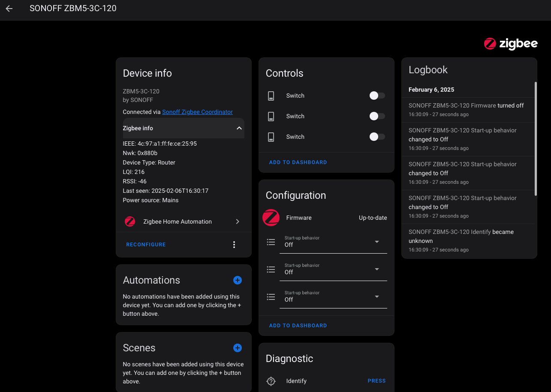
Task: Click Device Type: Router text
Action: pos(149,162)
